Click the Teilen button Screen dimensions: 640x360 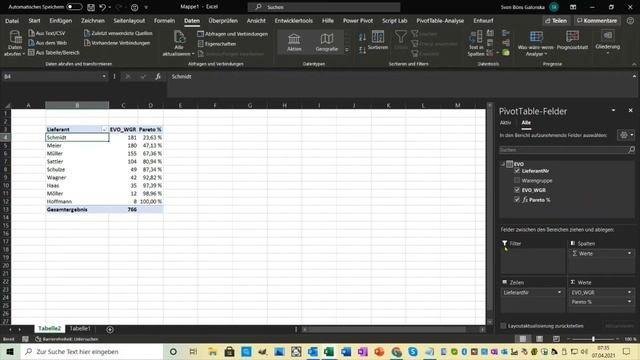[x=556, y=20]
